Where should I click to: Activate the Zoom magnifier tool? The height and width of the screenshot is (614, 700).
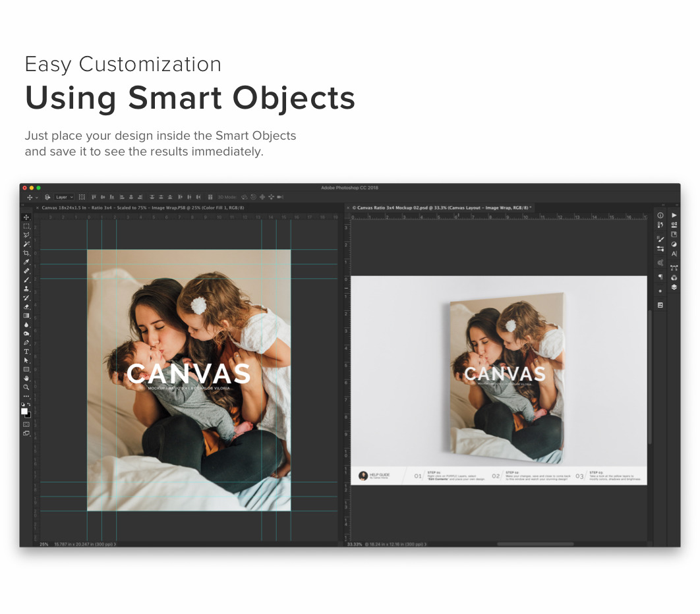tap(26, 387)
